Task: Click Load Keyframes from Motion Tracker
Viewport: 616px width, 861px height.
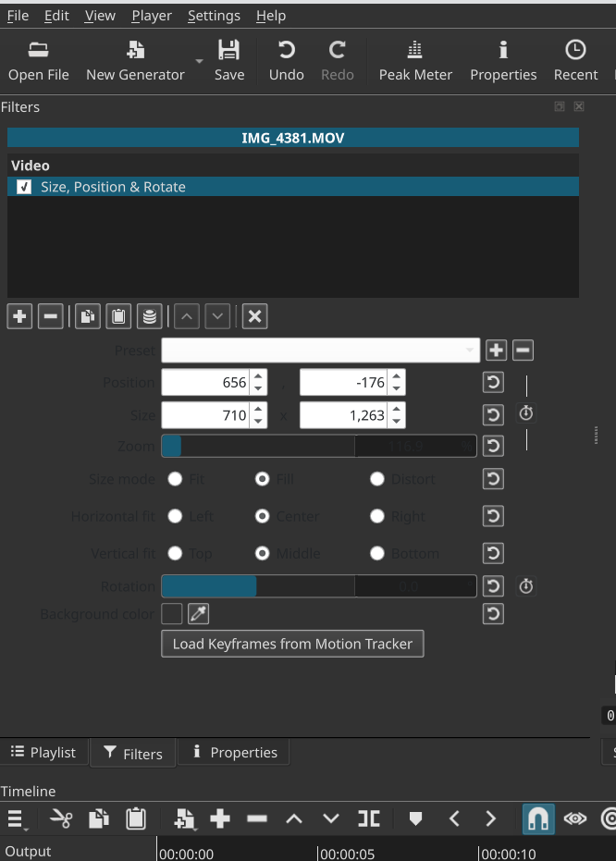Action: [292, 644]
